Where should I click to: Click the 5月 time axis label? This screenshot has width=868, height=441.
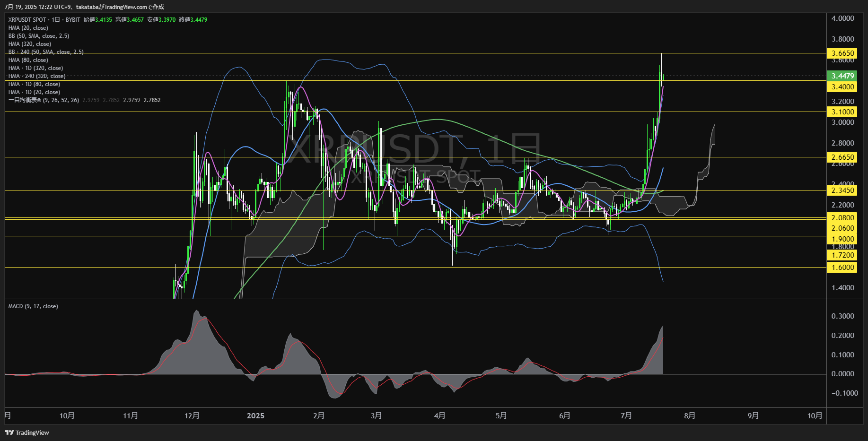click(x=501, y=416)
